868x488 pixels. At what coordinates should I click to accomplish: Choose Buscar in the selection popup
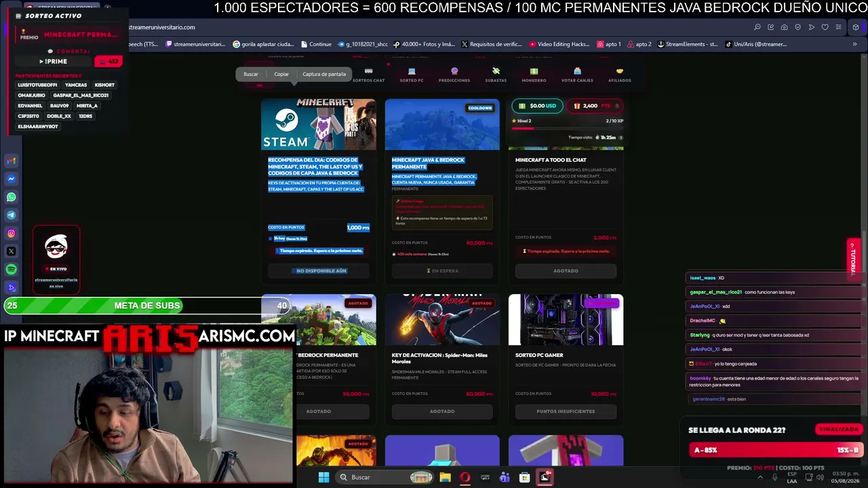click(x=251, y=74)
